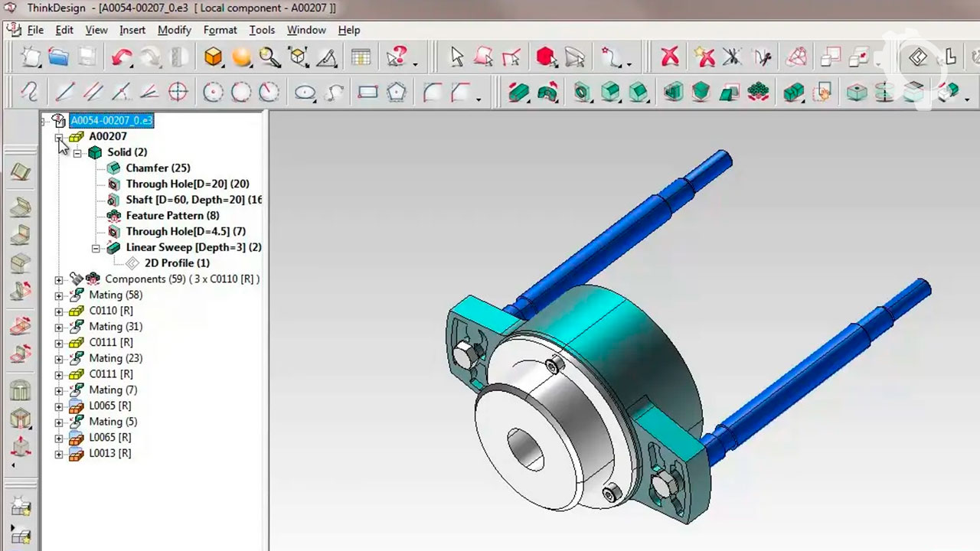
Task: Activate the magnifier zoom tool
Action: point(269,57)
